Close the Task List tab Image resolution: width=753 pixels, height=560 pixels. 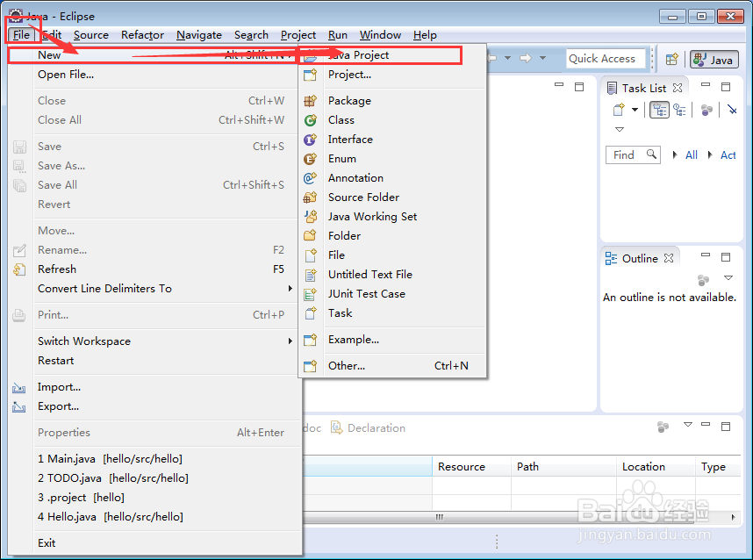coord(678,88)
